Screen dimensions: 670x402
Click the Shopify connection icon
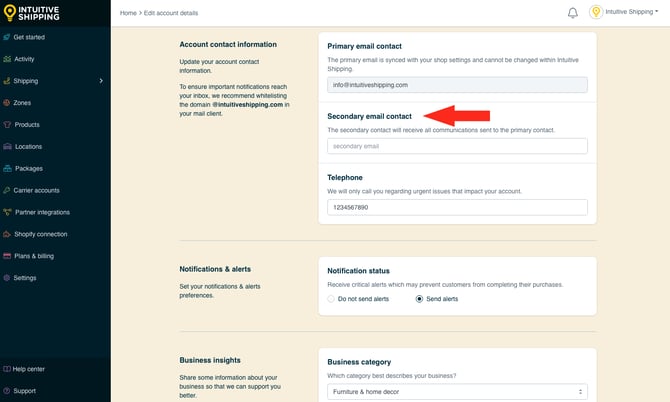7,234
